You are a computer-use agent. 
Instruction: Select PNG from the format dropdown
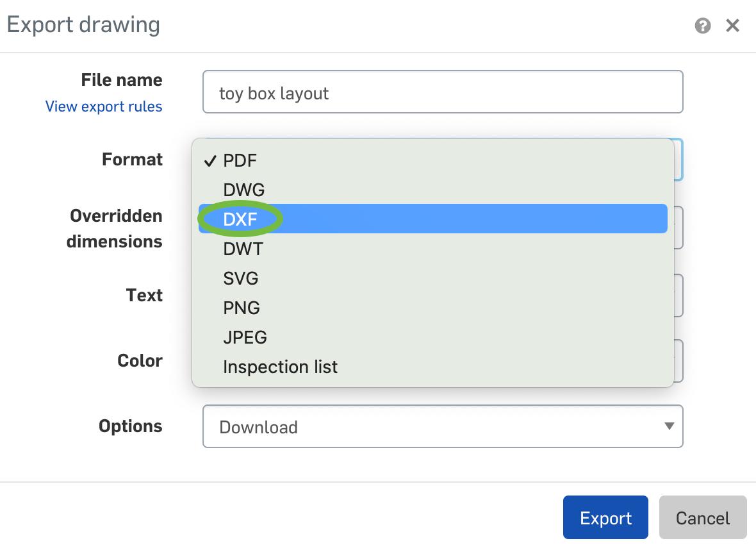241,308
